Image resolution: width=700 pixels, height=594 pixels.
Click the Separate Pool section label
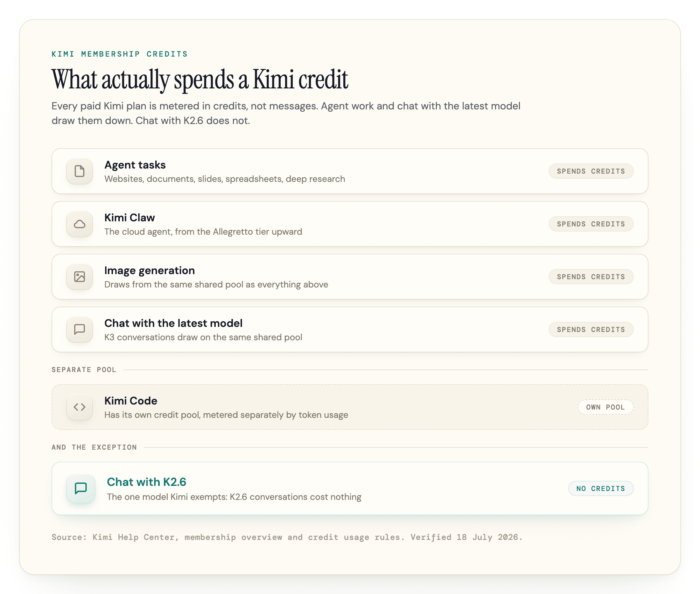pos(84,370)
